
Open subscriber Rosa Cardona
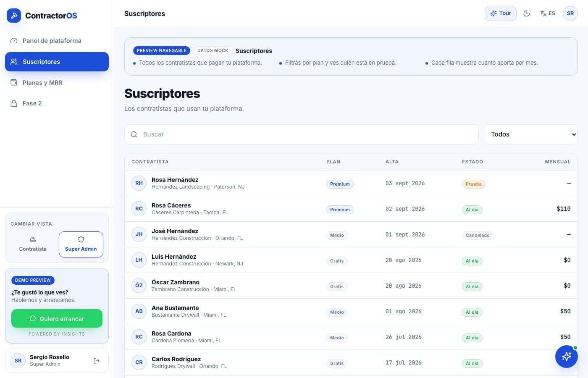pyautogui.click(x=351, y=337)
